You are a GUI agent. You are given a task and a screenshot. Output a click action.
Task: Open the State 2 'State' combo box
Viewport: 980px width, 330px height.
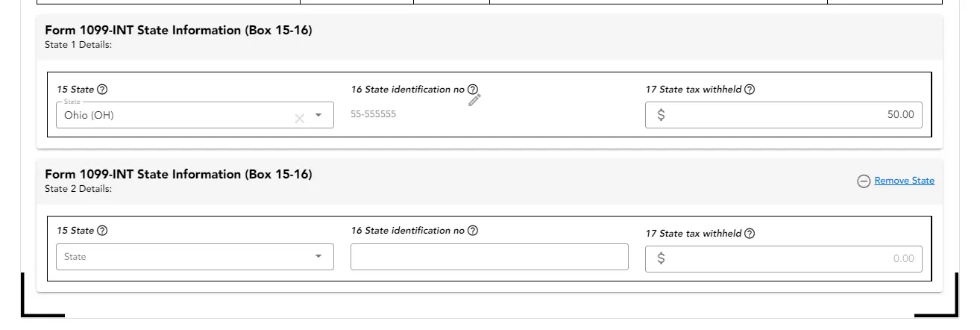point(195,257)
